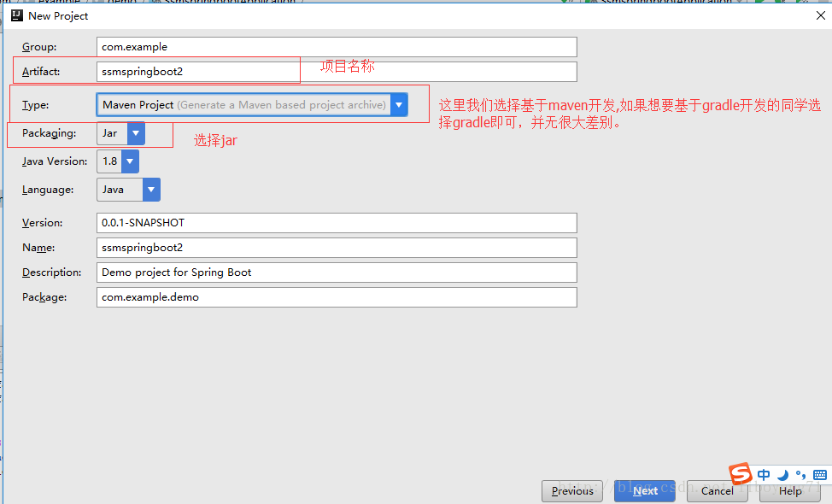Click the Group input field
The width and height of the screenshot is (832, 504).
click(337, 47)
